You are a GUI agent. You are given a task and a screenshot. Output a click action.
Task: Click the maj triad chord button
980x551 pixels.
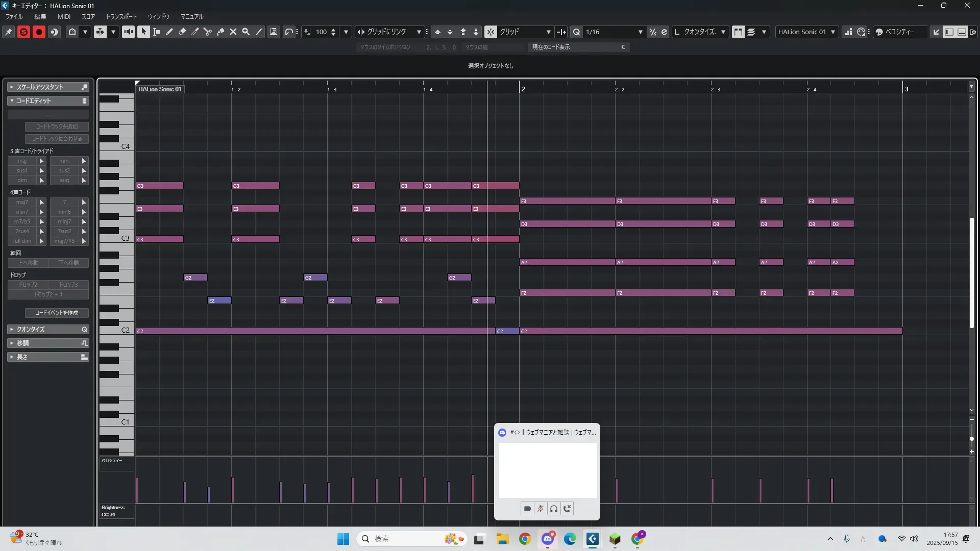click(22, 161)
